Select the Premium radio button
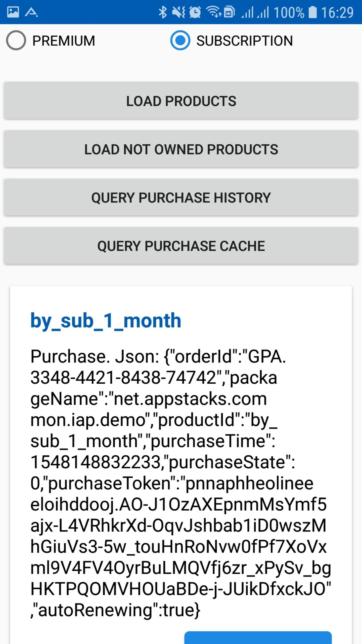Viewport: 362px width, 644px height. (x=16, y=41)
